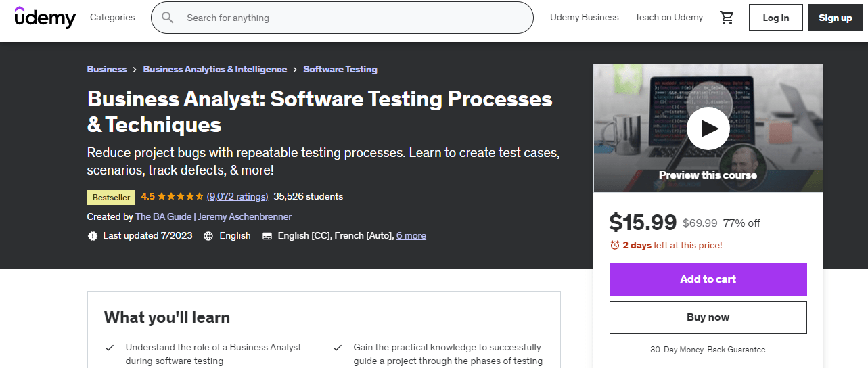Click the 30-Day Money-Back Guarantee text

708,350
